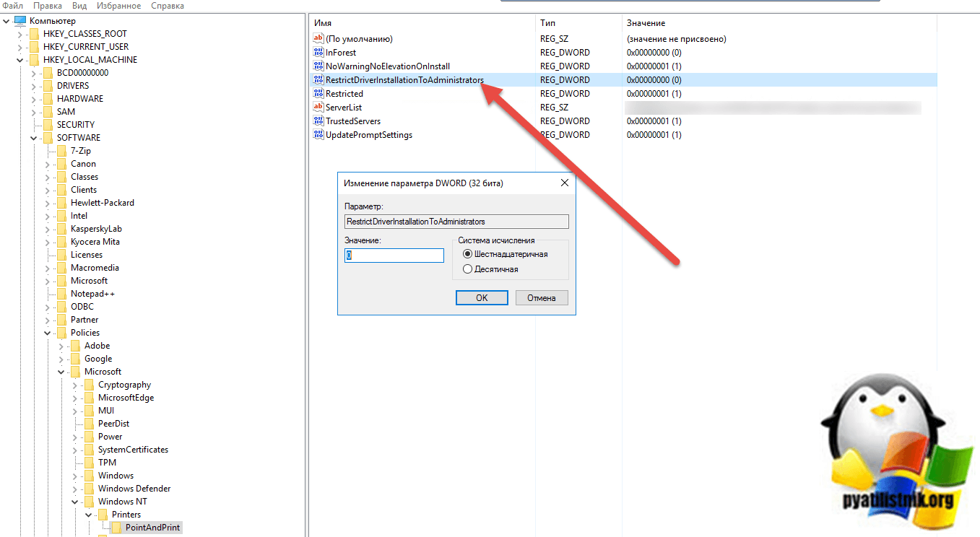Click the InForest DWORD value icon
Image resolution: width=980 pixels, height=537 pixels.
(318, 52)
